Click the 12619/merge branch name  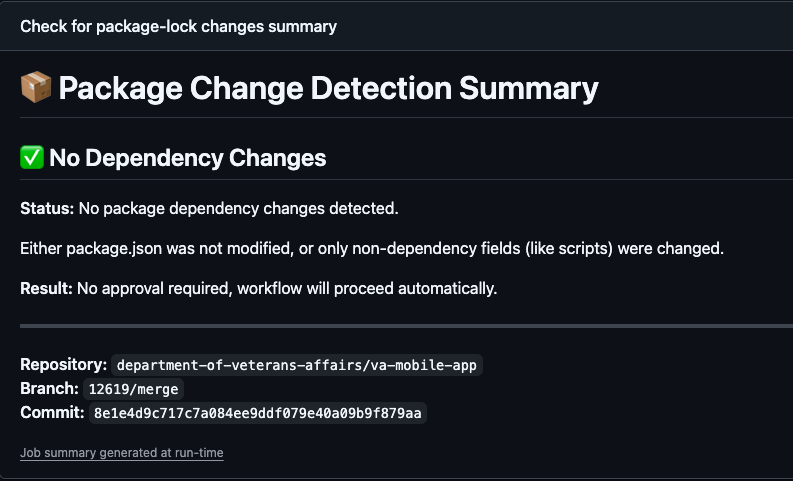click(x=135, y=389)
